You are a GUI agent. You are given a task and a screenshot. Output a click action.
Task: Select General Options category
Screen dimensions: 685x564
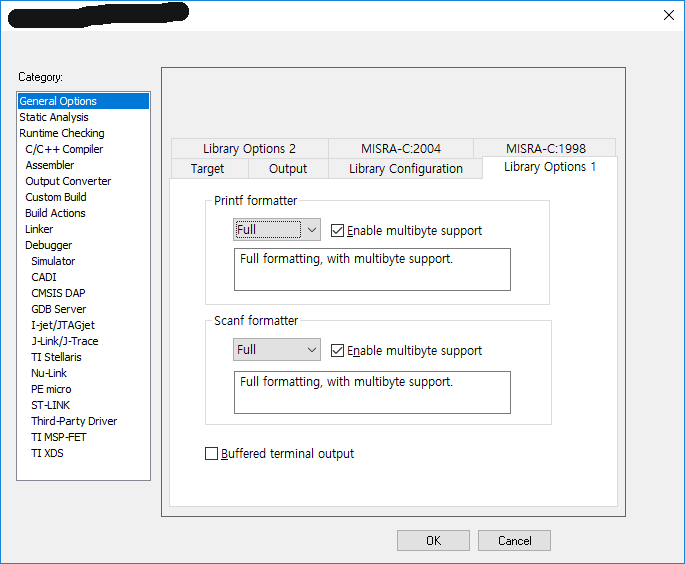coord(83,101)
